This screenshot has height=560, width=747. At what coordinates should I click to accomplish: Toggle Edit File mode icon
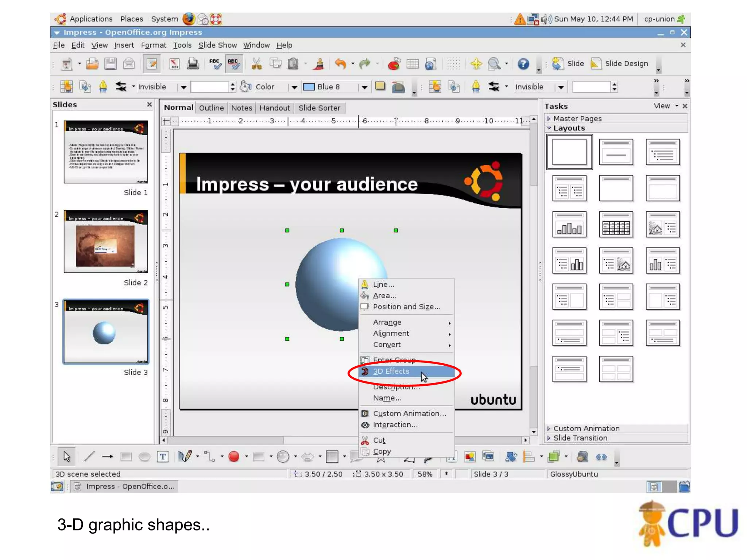click(151, 64)
